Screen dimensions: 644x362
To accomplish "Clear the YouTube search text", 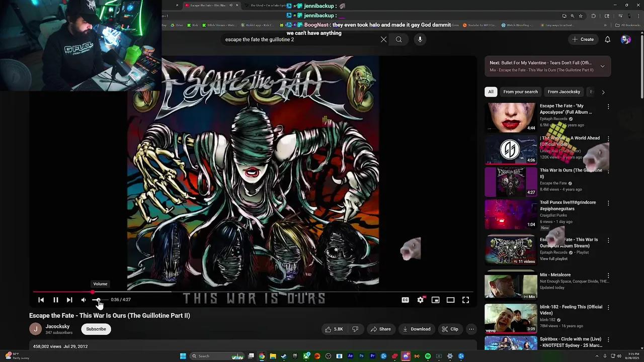I will [x=383, y=39].
